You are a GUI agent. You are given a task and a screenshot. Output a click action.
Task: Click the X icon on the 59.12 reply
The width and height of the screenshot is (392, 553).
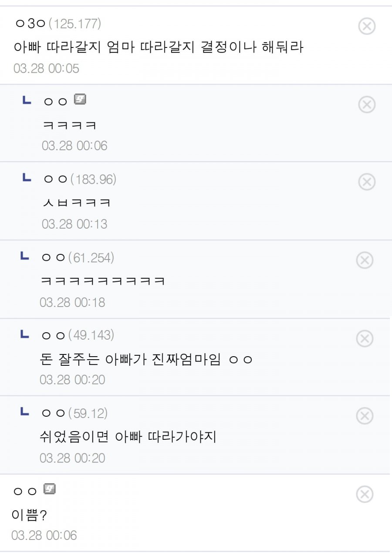click(365, 416)
